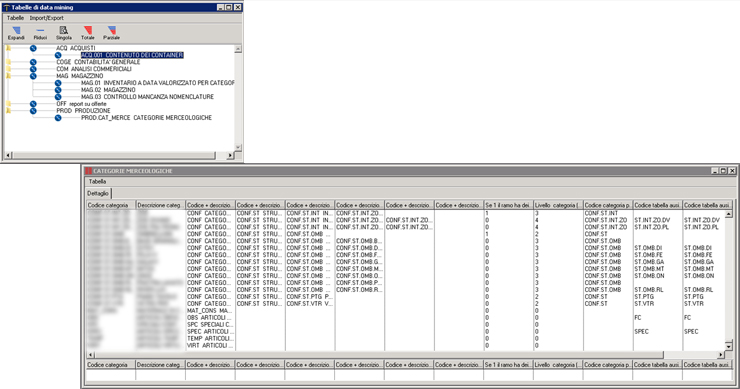Click the Codice categoria column header

(111, 205)
